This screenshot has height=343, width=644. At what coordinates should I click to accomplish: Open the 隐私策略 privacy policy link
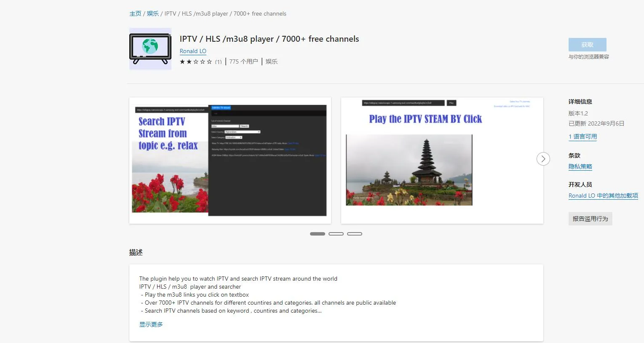pos(580,166)
